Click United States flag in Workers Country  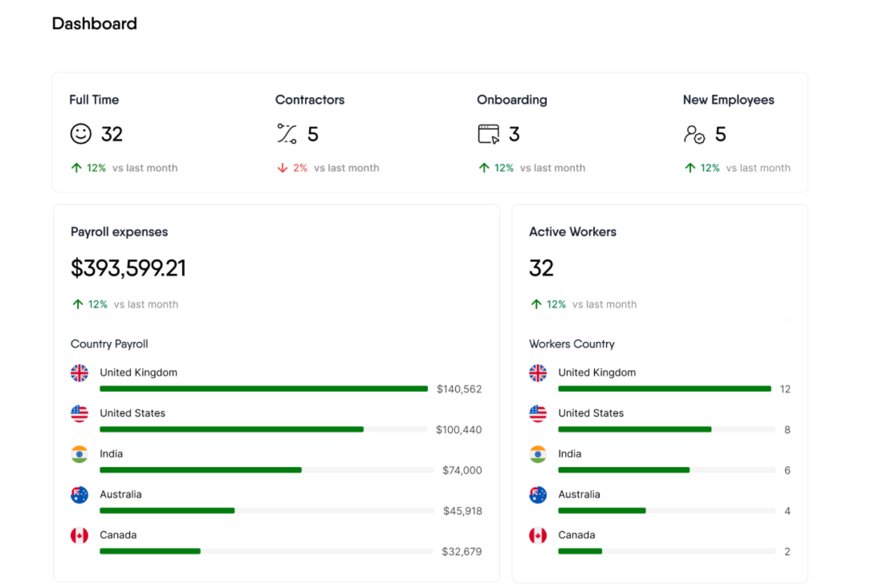[x=538, y=413]
